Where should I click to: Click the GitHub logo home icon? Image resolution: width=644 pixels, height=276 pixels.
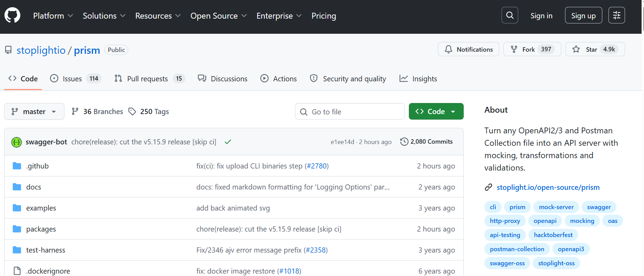click(12, 16)
